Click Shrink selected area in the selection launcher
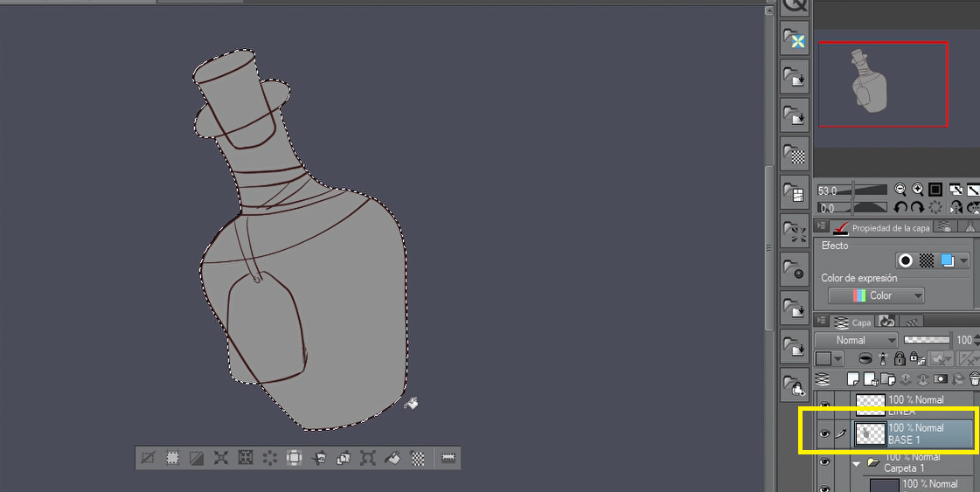 coord(246,457)
